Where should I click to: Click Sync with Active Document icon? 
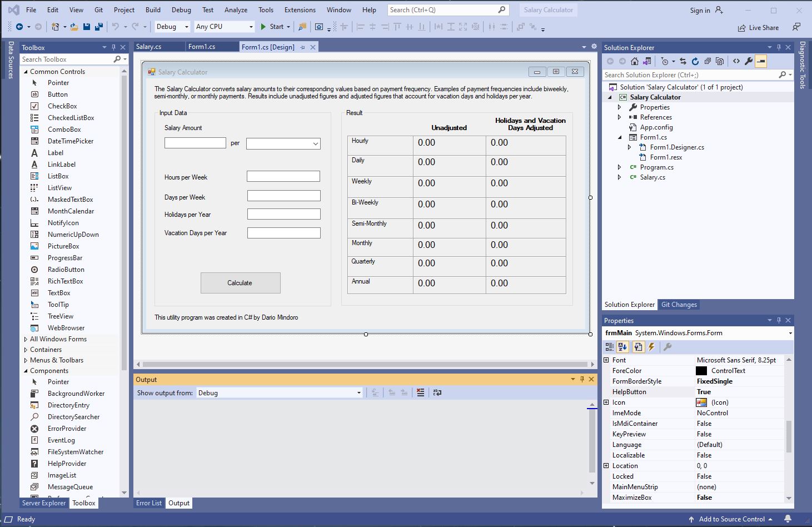point(683,61)
